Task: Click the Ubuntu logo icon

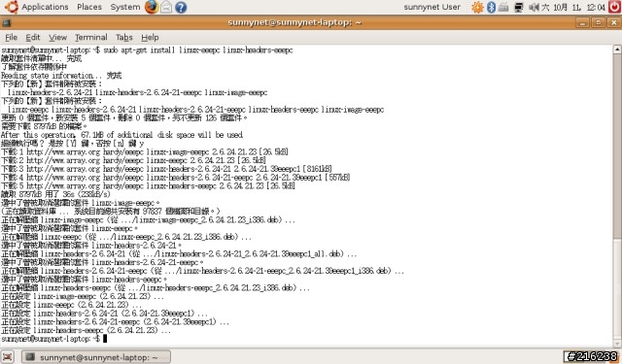Action: point(12,7)
